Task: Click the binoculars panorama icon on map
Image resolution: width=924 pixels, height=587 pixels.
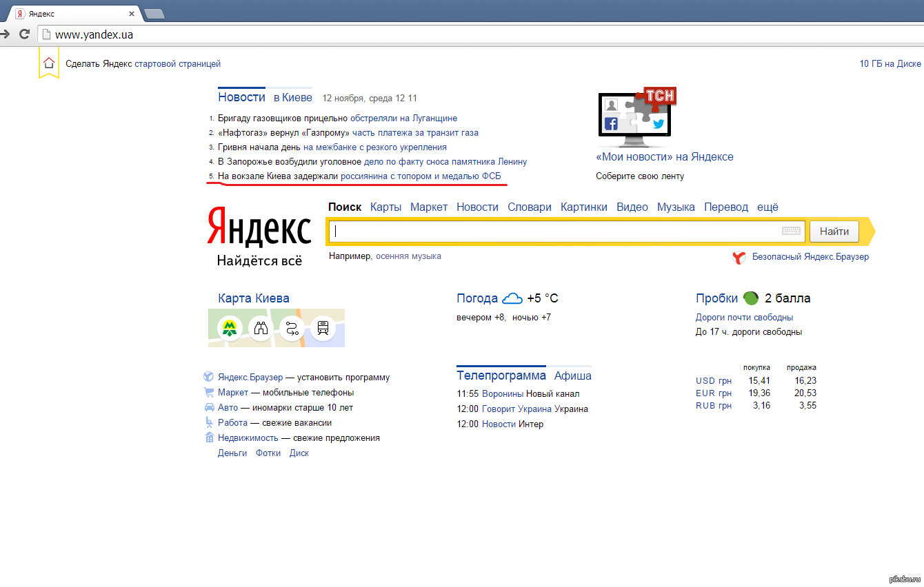Action: tap(261, 328)
